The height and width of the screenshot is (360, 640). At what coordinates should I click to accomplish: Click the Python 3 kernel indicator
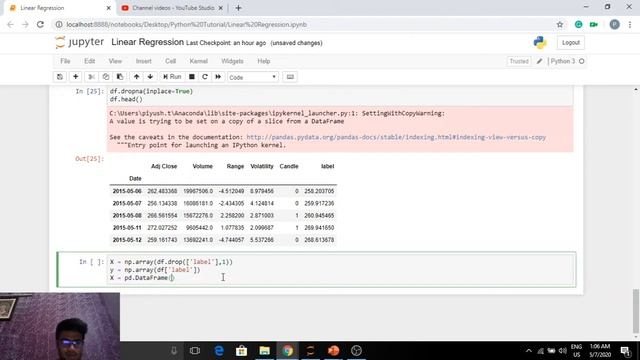click(x=567, y=61)
